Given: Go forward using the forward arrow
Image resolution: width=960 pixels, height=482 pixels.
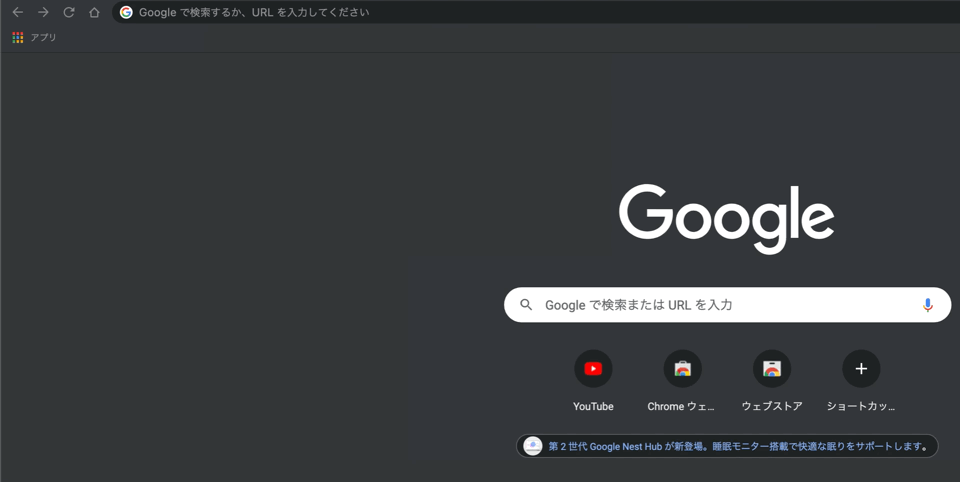Looking at the screenshot, I should click(x=43, y=12).
